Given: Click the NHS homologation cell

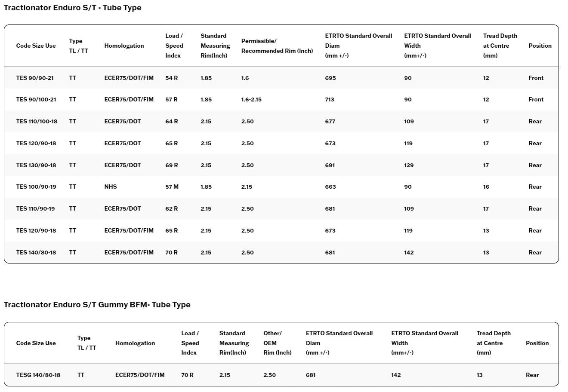Looking at the screenshot, I should click(111, 187).
